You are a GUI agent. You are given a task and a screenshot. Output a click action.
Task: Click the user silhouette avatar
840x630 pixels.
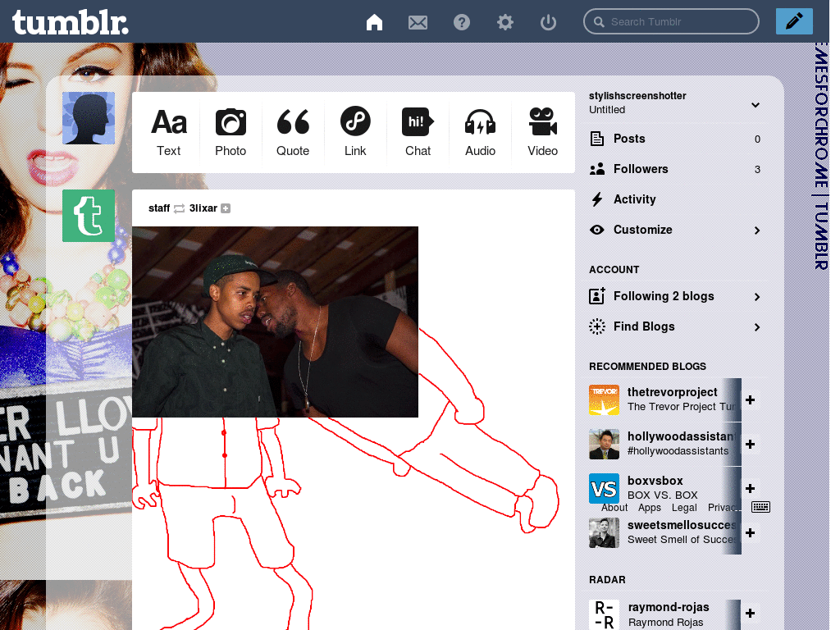point(89,118)
